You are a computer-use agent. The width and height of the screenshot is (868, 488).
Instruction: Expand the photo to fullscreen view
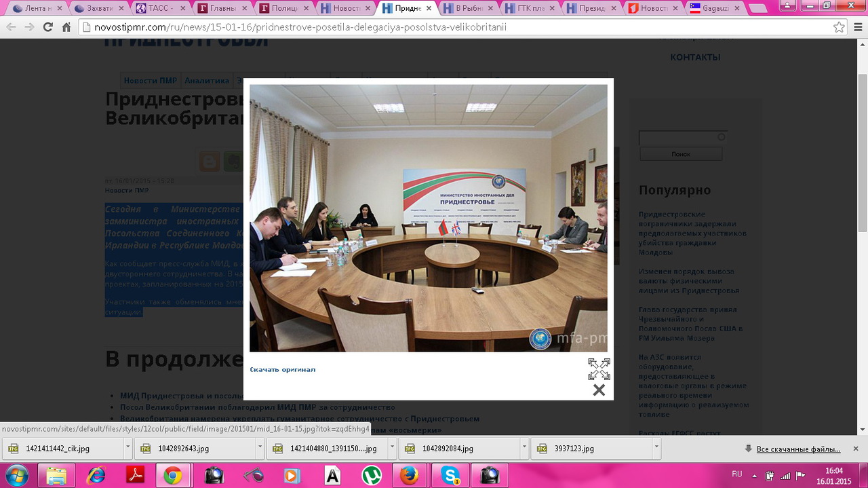tap(599, 369)
